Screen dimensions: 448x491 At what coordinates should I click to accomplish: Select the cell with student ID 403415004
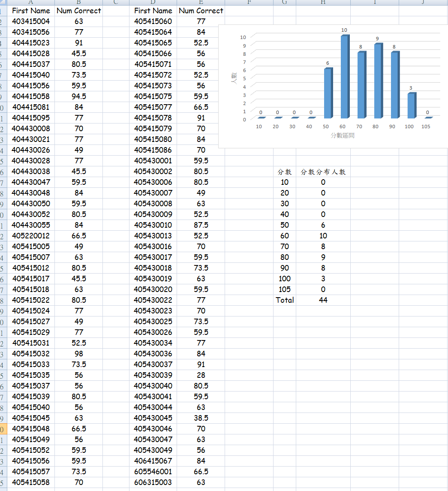pos(31,21)
